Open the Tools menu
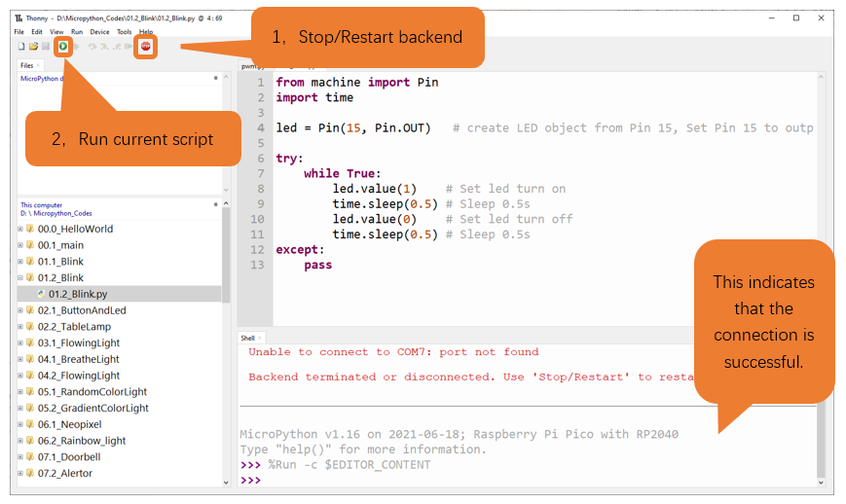The width and height of the screenshot is (846, 504). point(124,32)
